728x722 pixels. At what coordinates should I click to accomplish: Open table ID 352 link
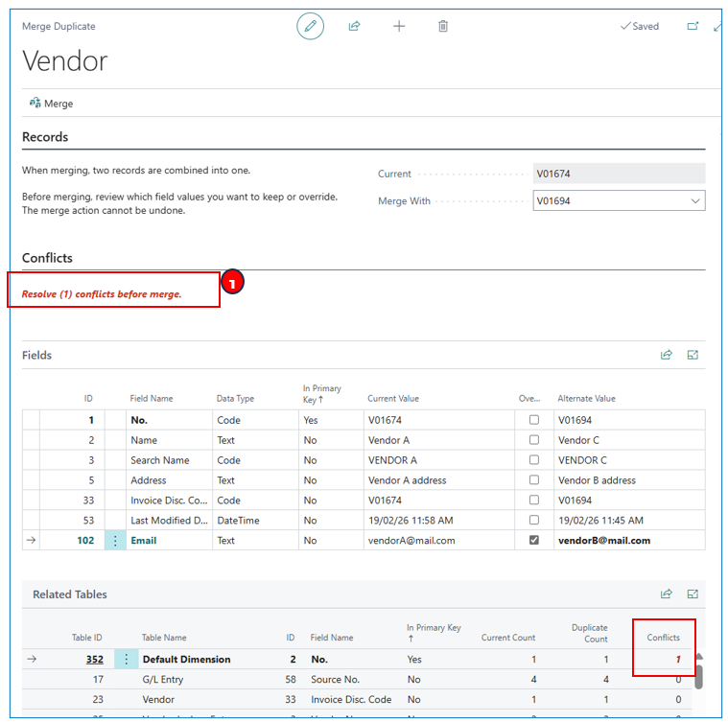tap(94, 660)
